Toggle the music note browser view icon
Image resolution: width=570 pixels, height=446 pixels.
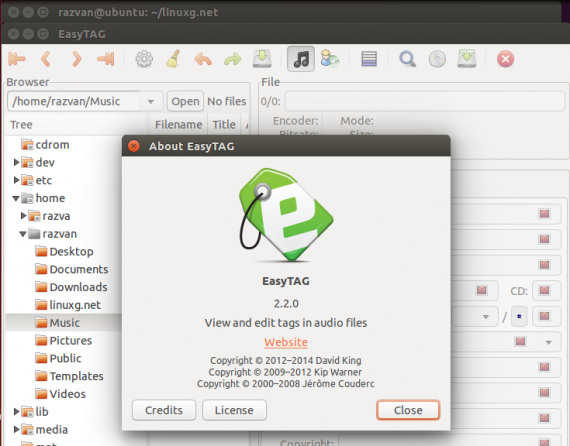tap(301, 59)
